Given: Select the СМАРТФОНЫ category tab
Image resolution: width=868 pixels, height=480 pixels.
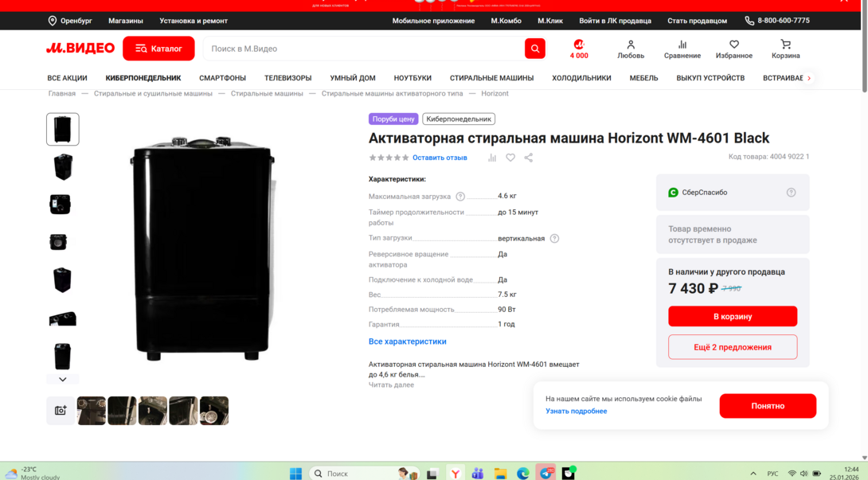Looking at the screenshot, I should (x=222, y=78).
